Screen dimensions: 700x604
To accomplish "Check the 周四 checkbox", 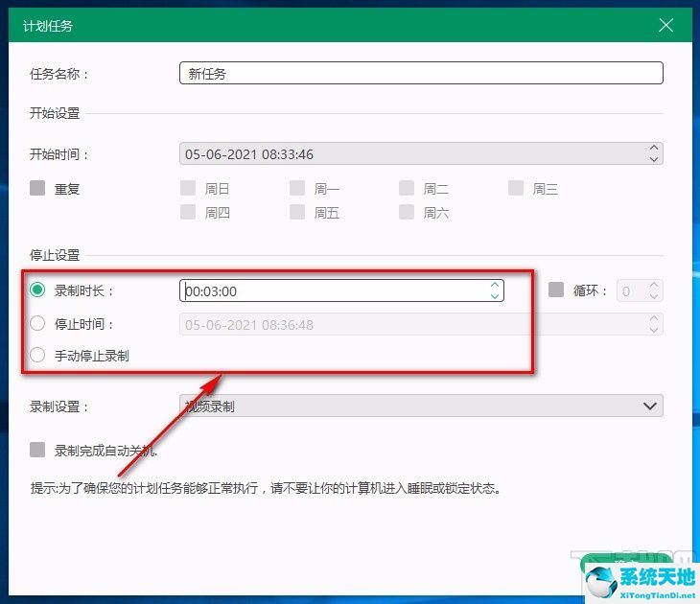I will pyautogui.click(x=188, y=212).
